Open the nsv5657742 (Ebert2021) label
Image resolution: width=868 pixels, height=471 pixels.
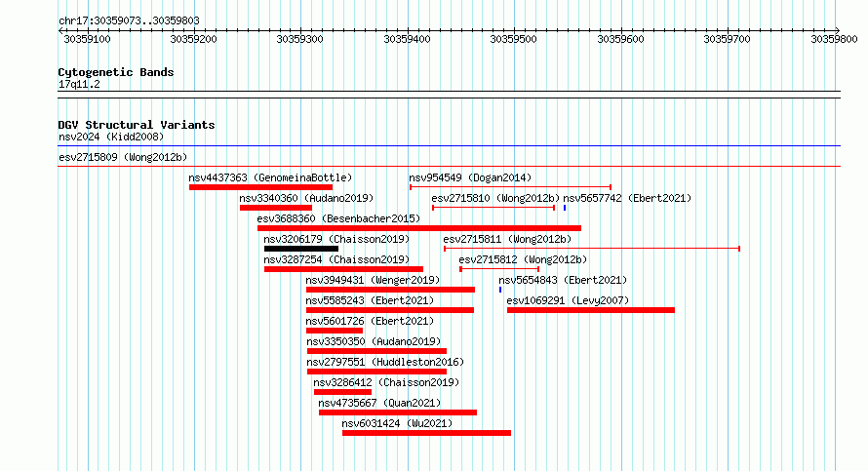tap(627, 198)
